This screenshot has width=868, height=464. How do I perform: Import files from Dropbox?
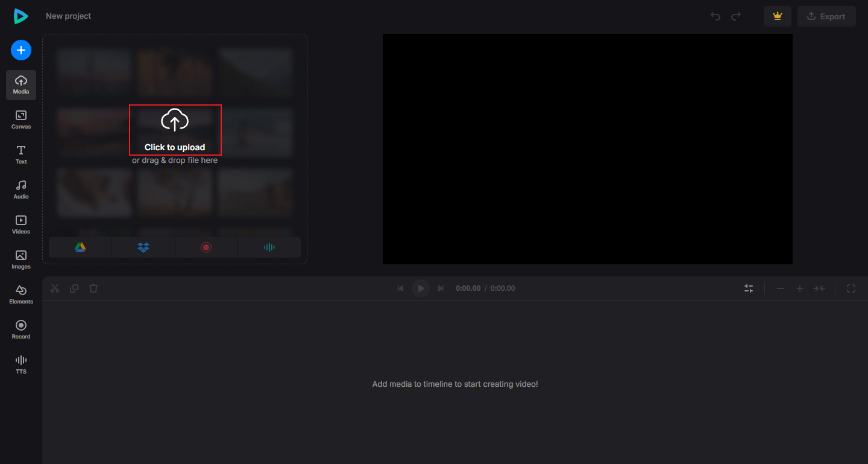(143, 247)
